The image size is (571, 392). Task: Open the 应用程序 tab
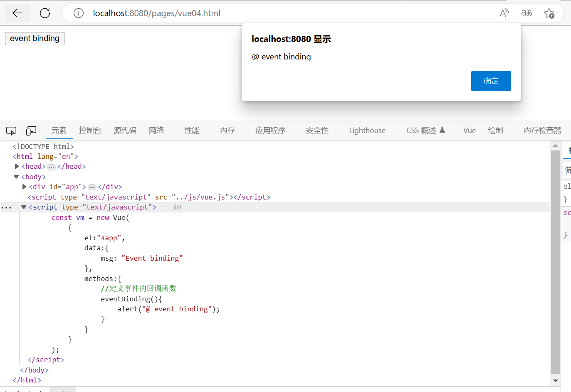point(270,131)
